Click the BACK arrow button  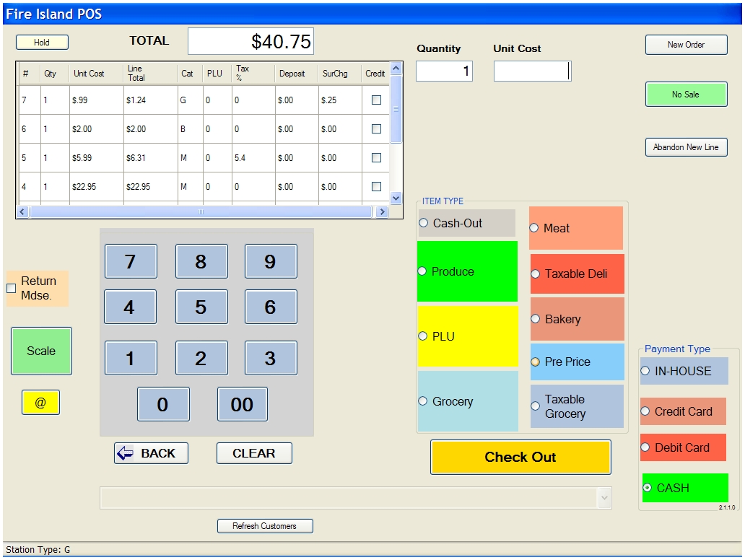[151, 453]
